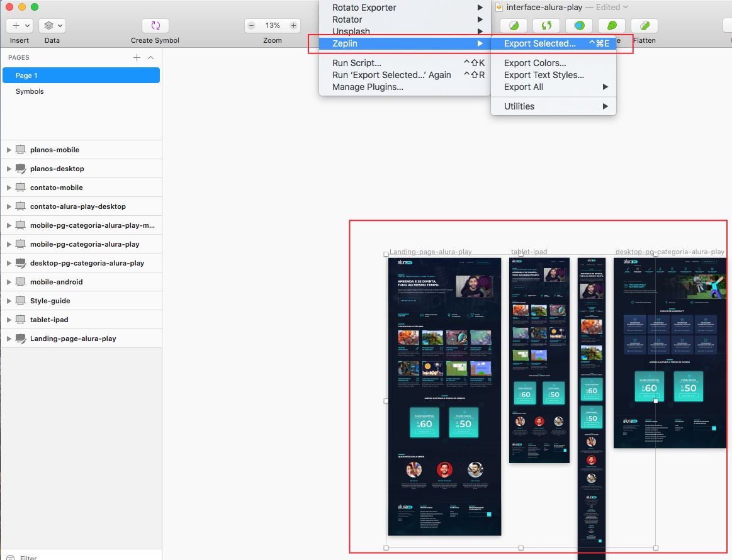Select the mobile-pg-categoria-alura-play-m… layer name
732x560 pixels.
pos(93,225)
